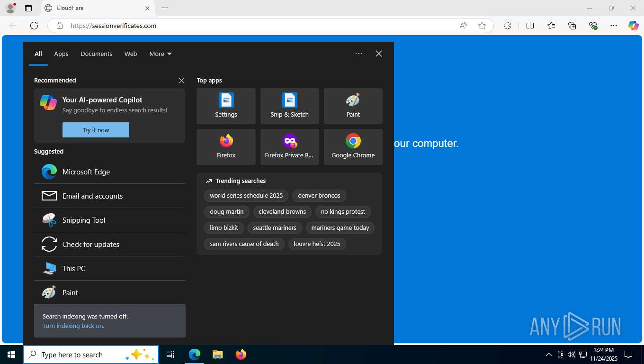Screen dimensions: 644x364
Task: Open Email and accounts suggestion
Action: [109, 196]
